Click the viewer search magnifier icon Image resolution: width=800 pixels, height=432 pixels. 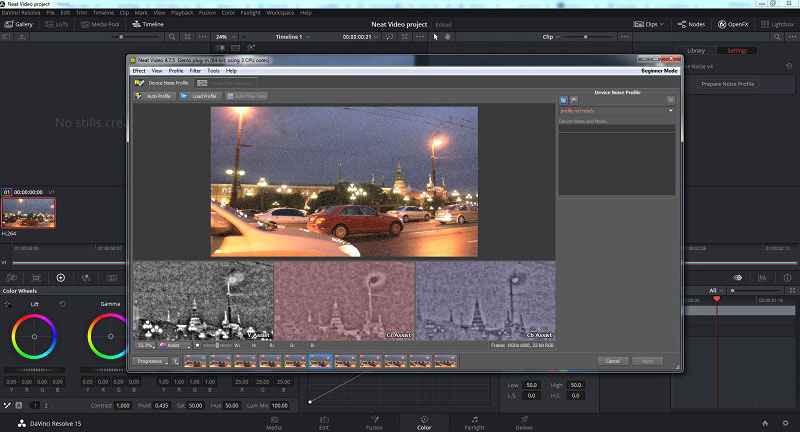pos(172,37)
